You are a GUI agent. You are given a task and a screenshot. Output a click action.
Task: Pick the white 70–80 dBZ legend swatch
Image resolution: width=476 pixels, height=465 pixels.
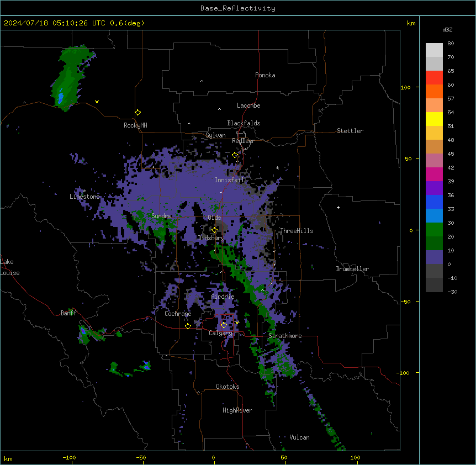pos(434,50)
